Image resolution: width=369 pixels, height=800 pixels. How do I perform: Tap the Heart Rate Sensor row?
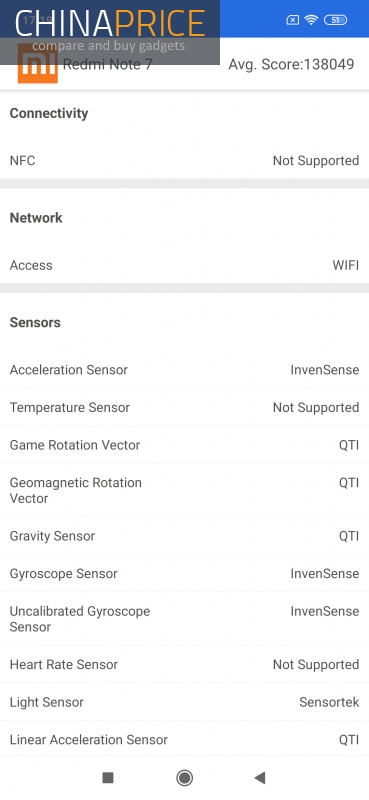tap(184, 664)
